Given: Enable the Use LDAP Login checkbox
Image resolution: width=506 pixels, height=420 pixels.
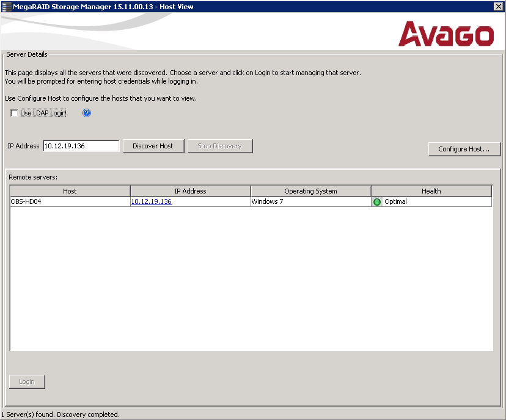Looking at the screenshot, I should click(14, 113).
